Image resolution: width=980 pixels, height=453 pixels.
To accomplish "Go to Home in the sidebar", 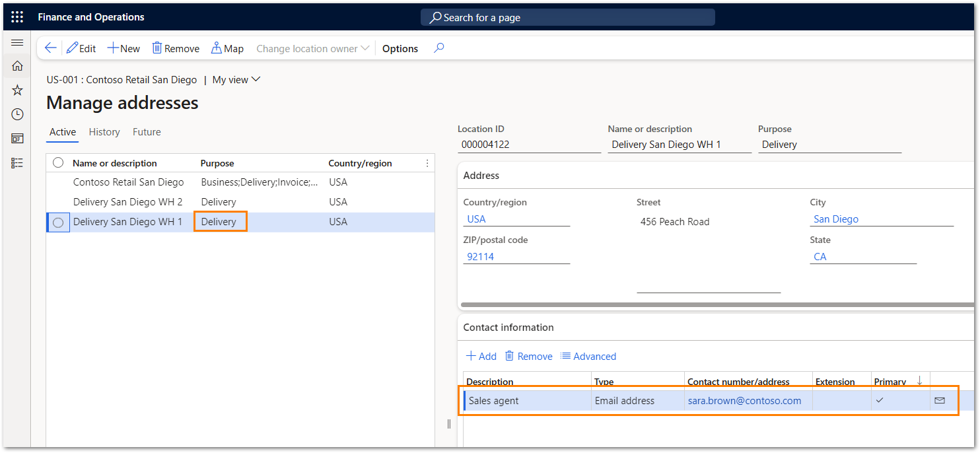I will pos(17,65).
